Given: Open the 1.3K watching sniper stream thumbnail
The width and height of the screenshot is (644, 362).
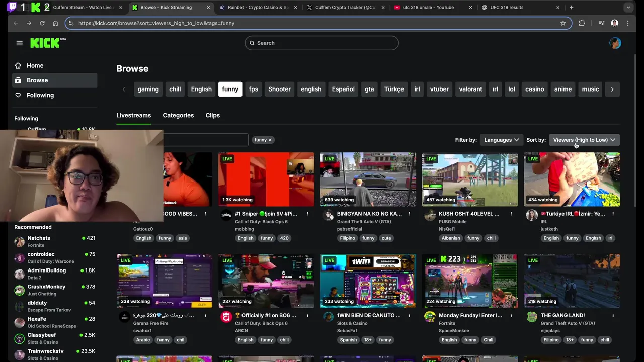Looking at the screenshot, I should pos(266,179).
